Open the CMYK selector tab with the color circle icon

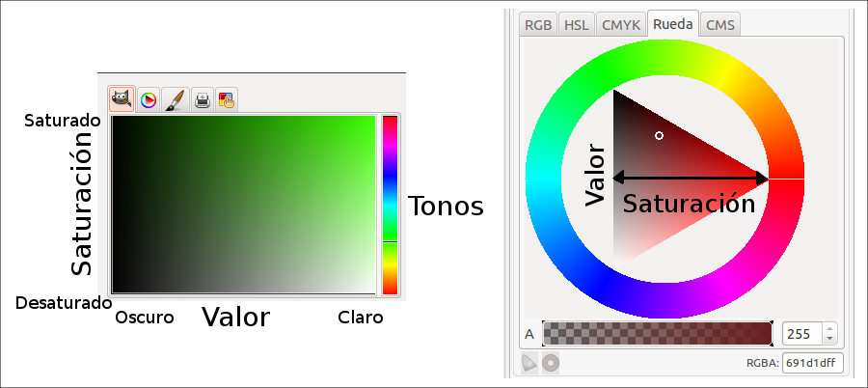pos(148,100)
